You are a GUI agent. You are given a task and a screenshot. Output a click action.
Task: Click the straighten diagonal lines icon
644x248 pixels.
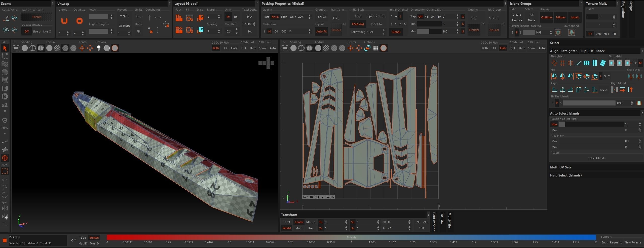pyautogui.click(x=578, y=63)
